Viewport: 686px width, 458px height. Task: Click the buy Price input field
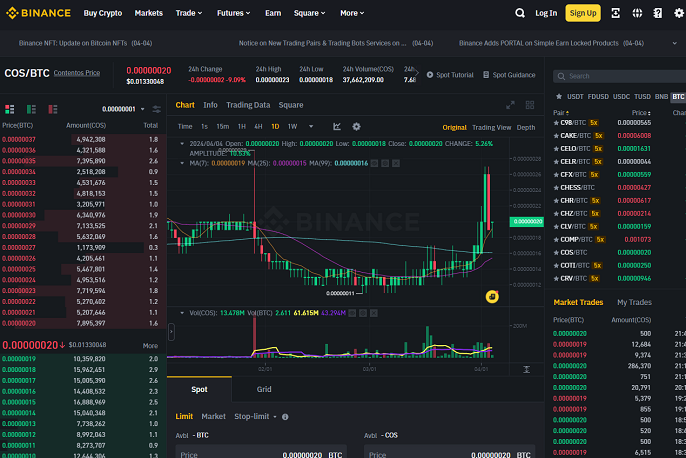click(261, 452)
